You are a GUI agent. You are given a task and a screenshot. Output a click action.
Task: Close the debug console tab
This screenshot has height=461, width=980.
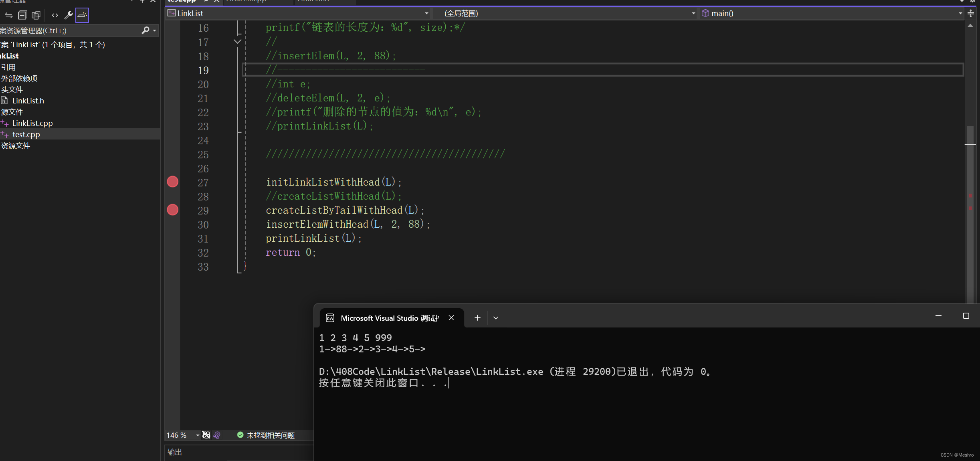451,318
